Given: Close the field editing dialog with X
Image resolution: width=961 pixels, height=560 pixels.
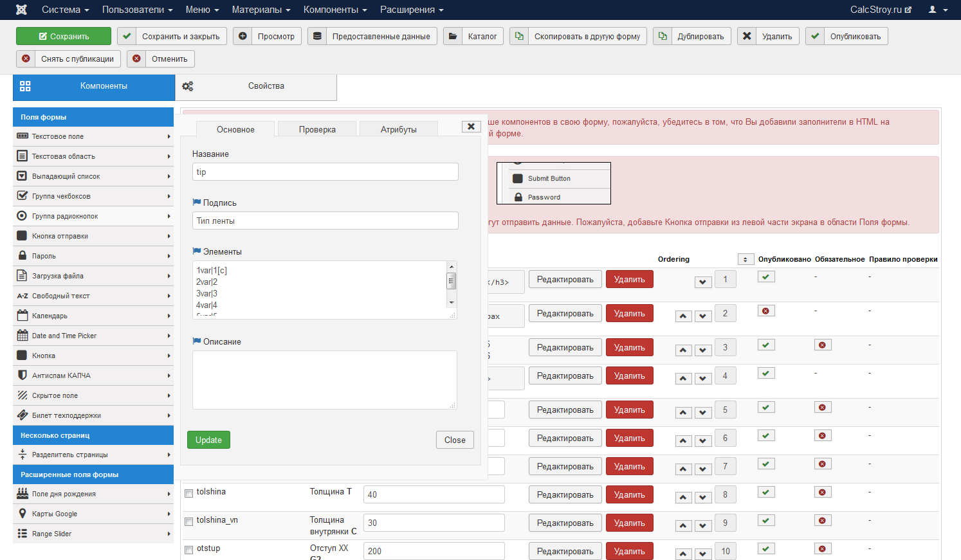Looking at the screenshot, I should [x=471, y=127].
